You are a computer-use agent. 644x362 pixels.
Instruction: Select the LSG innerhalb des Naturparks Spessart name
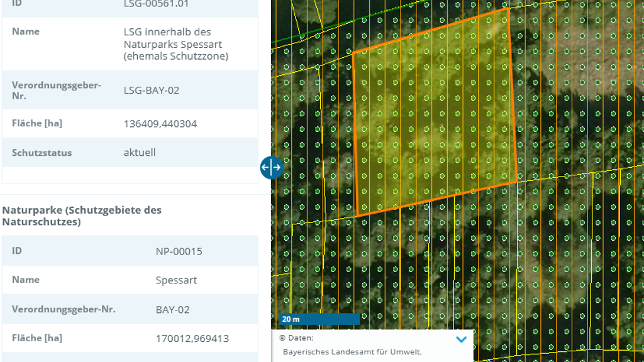click(175, 44)
